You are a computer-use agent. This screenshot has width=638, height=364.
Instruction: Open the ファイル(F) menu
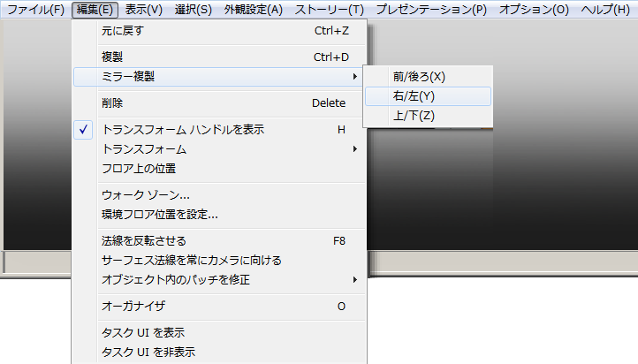pos(36,10)
